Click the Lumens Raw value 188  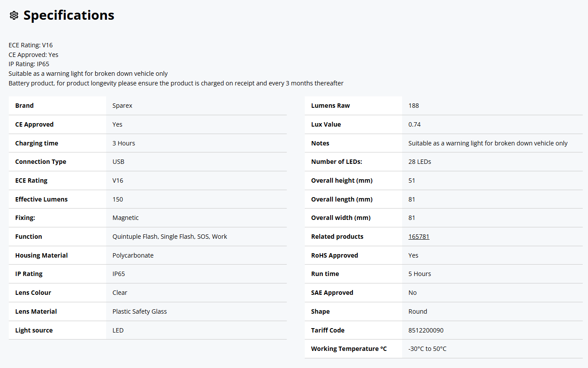pyautogui.click(x=413, y=106)
